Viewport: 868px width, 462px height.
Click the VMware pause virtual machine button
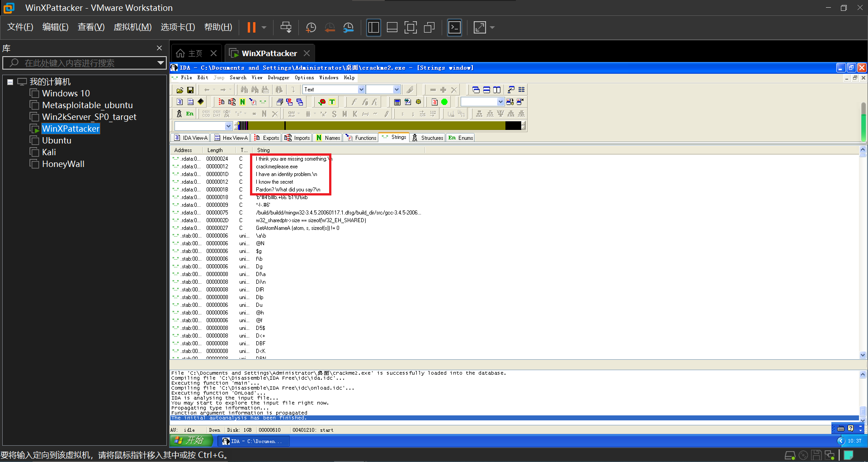(251, 27)
